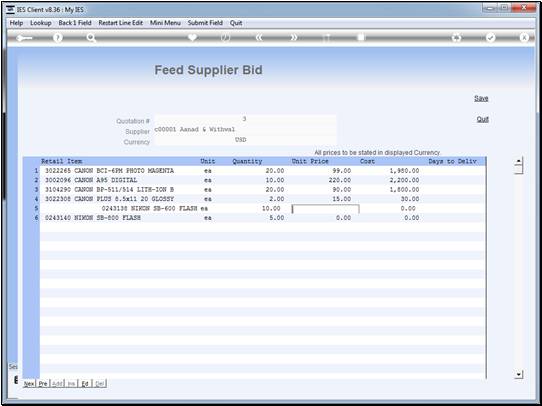Select Restart Line Edit in menu bar
The width and height of the screenshot is (542, 406).
(x=121, y=23)
